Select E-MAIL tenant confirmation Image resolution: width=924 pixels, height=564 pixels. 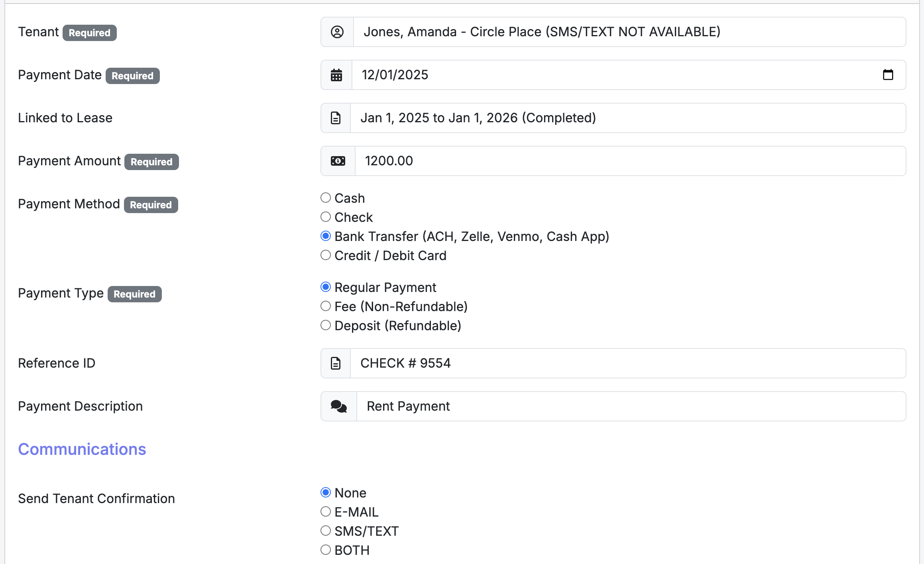326,512
